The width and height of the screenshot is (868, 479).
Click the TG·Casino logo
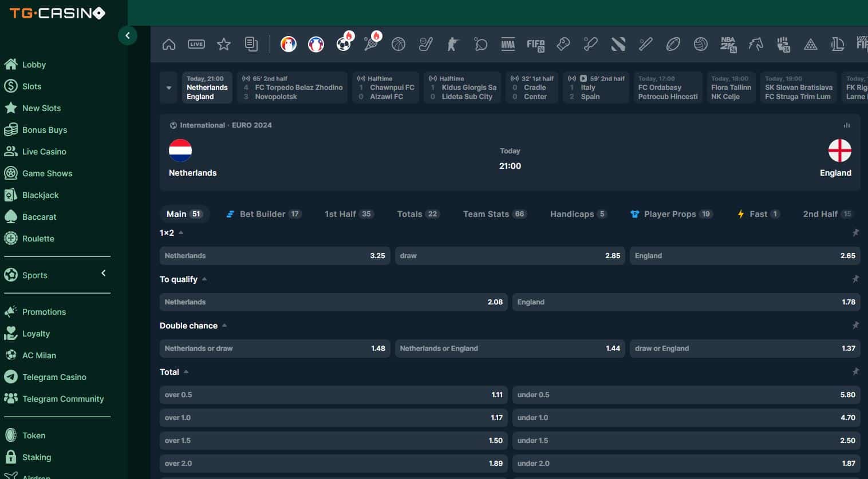57,13
